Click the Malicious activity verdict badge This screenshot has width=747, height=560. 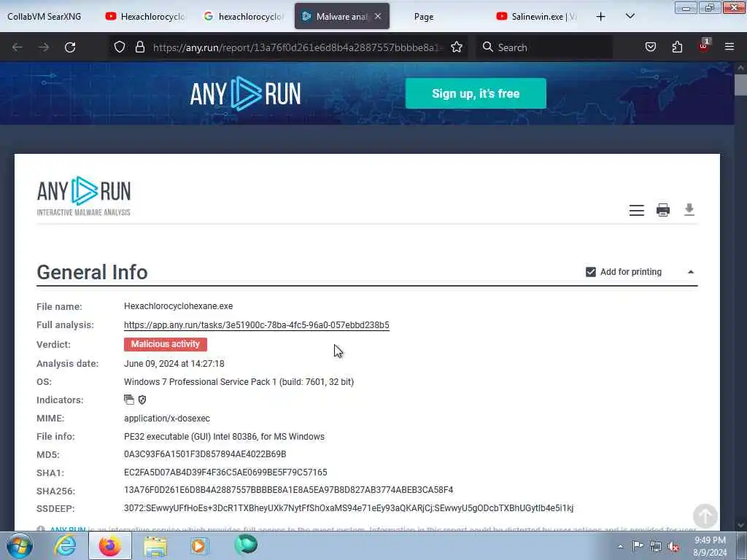166,344
